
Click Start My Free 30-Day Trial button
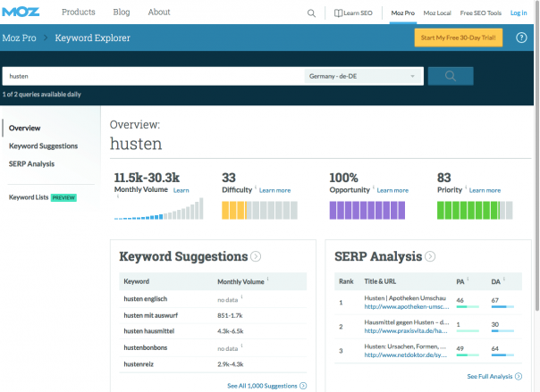coord(458,38)
